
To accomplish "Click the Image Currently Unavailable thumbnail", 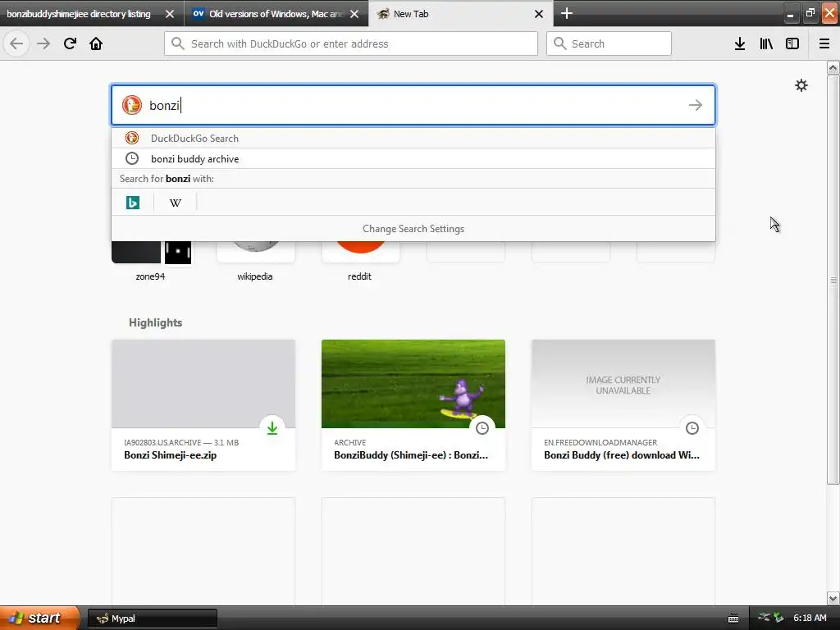I will [623, 384].
